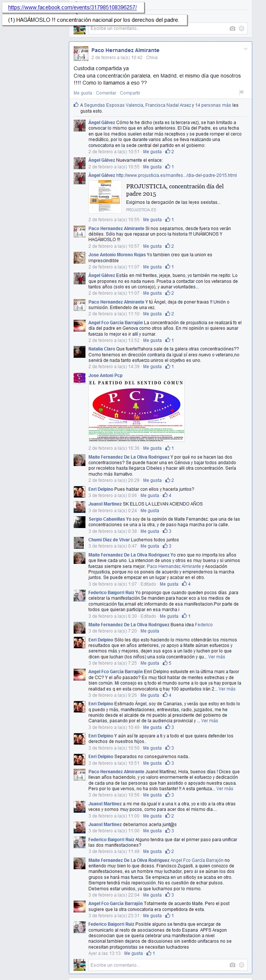
Task: Click 'Comentar' under the main post
Action: pos(106,93)
